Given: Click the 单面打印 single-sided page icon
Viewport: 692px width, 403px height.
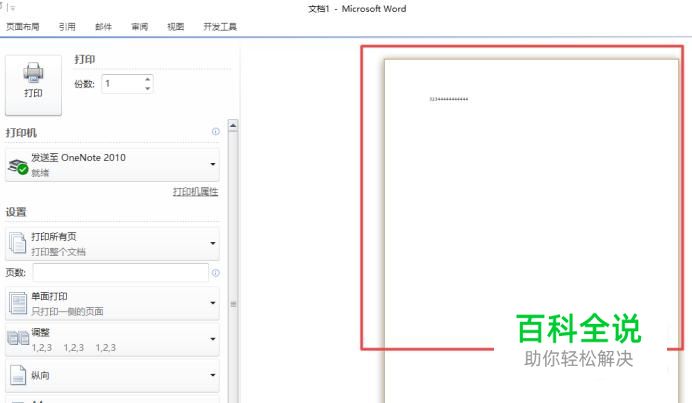Looking at the screenshot, I should 18,303.
